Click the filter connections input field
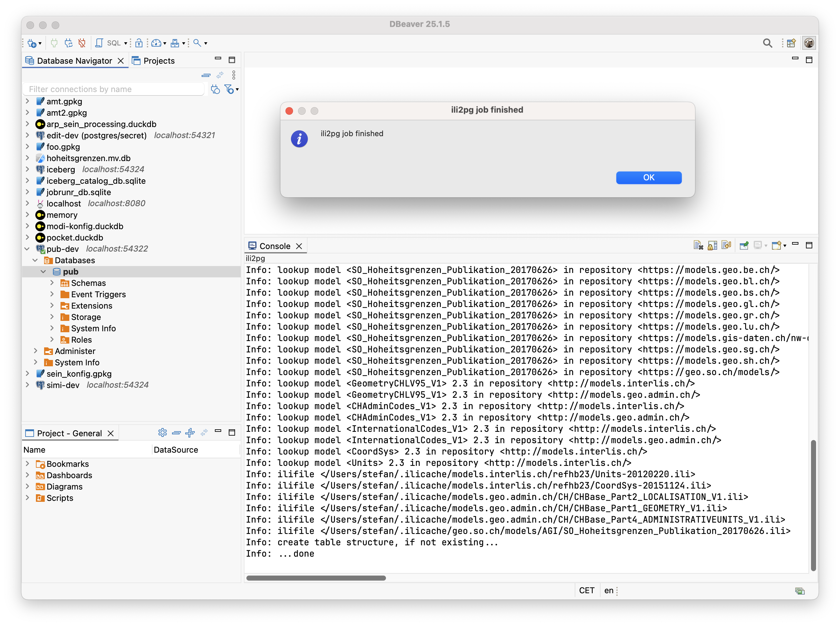 [114, 89]
